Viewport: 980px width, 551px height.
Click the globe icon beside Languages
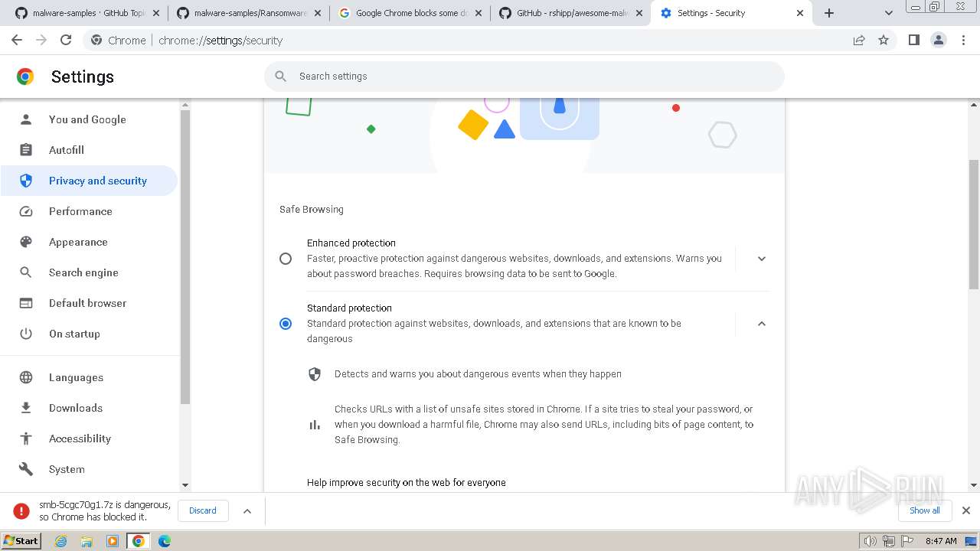pos(26,377)
